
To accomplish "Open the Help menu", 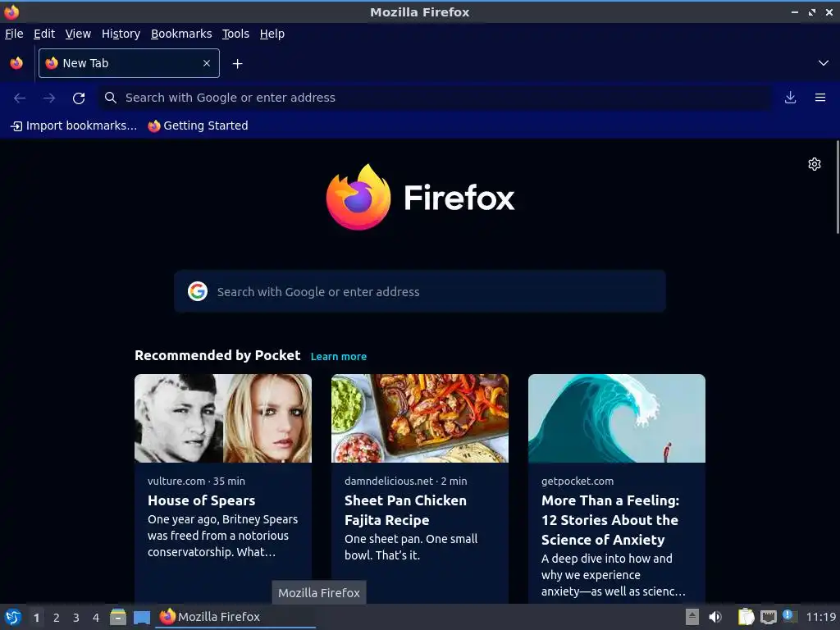I will pos(272,34).
